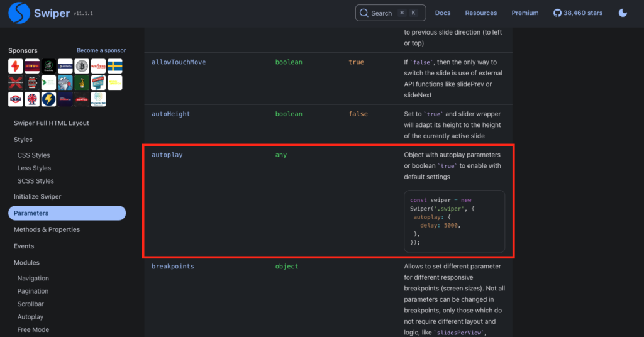Open the Resources menu
This screenshot has height=337, width=644.
tap(480, 13)
